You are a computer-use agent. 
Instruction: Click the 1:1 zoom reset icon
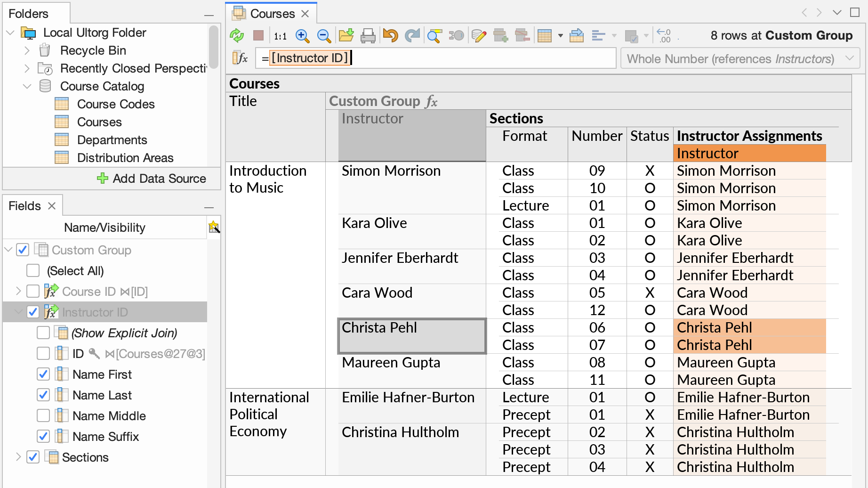[280, 35]
